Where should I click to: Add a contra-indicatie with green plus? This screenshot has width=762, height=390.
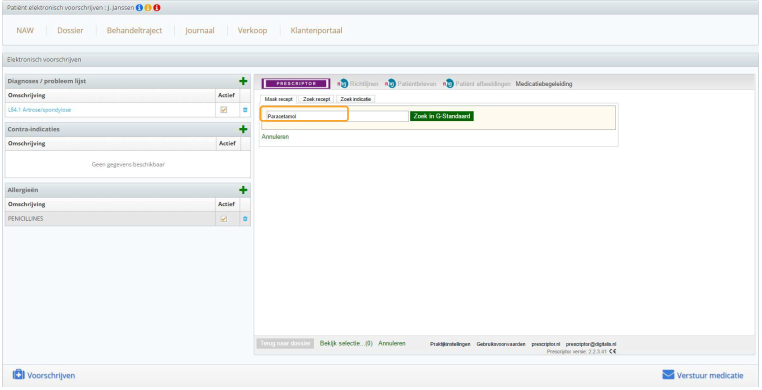(x=243, y=129)
